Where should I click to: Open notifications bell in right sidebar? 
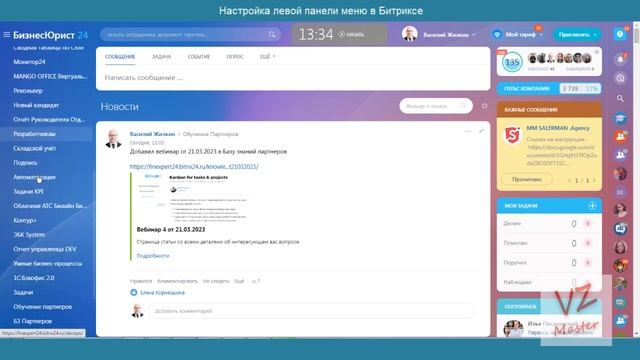(x=620, y=60)
